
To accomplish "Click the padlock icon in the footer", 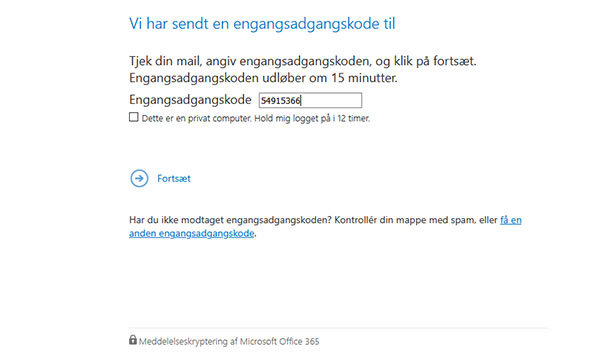I will [132, 340].
